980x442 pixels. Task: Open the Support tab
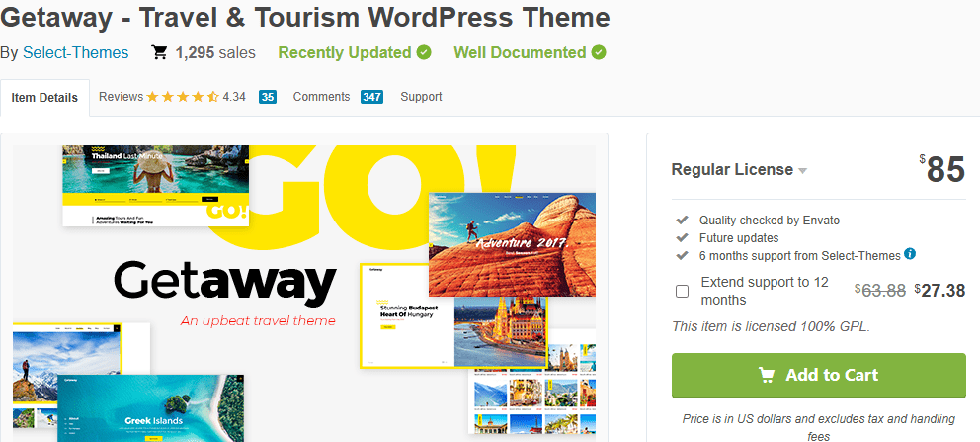(421, 97)
